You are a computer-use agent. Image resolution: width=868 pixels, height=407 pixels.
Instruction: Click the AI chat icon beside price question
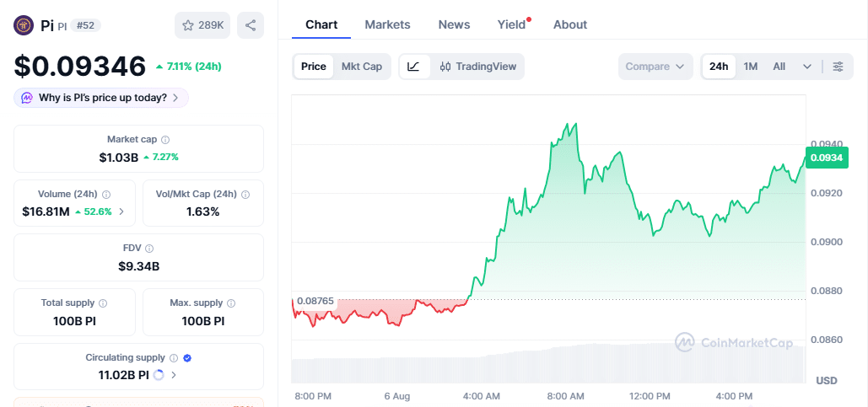pos(27,98)
